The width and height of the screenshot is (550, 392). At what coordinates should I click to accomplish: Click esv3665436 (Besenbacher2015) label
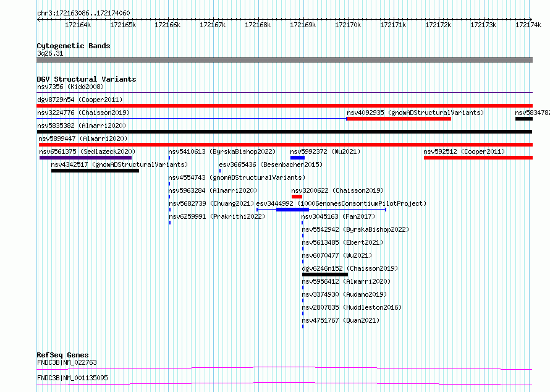click(x=271, y=164)
